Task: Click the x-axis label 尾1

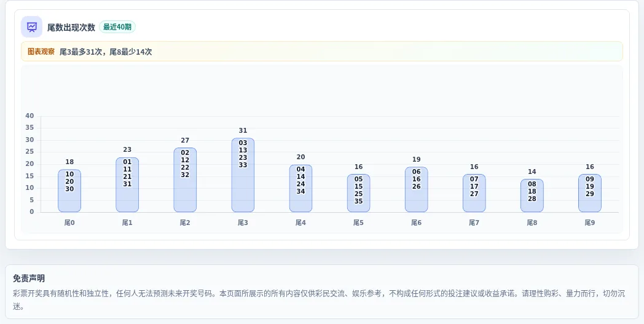Action: click(127, 223)
